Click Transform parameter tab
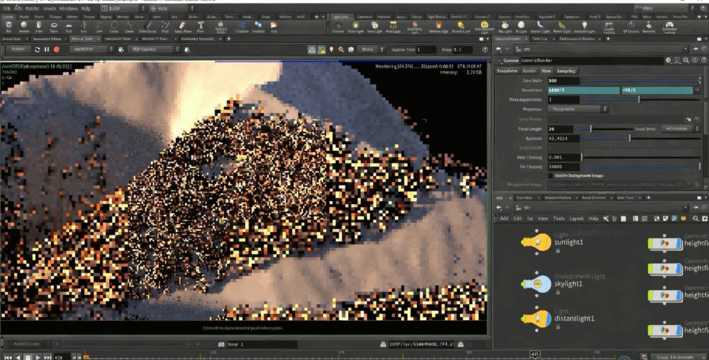Image resolution: width=709 pixels, height=360 pixels. click(x=507, y=71)
